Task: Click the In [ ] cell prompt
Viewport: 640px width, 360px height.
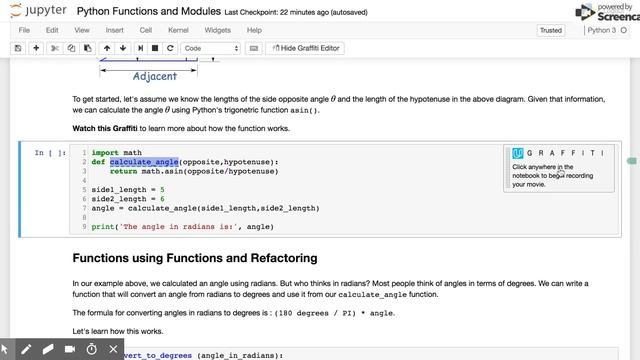Action: [50, 153]
